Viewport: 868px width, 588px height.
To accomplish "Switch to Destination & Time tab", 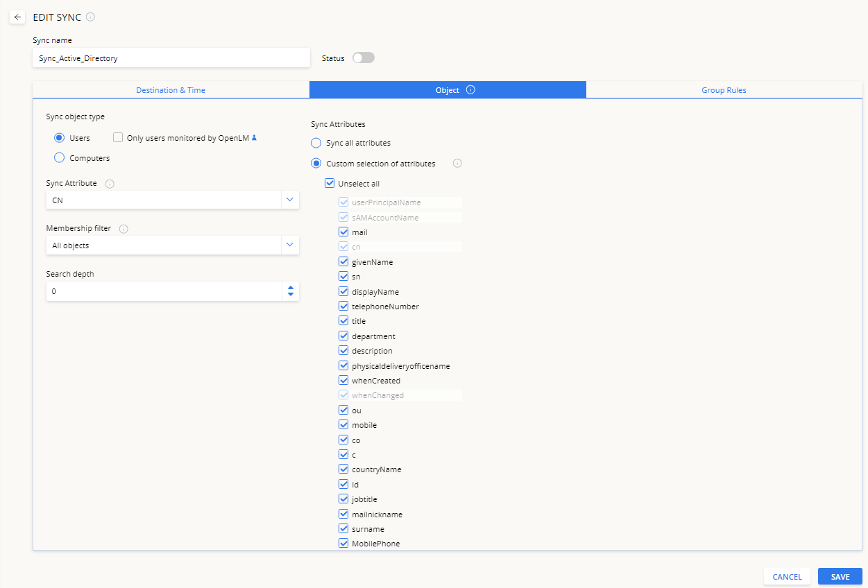I will click(171, 90).
